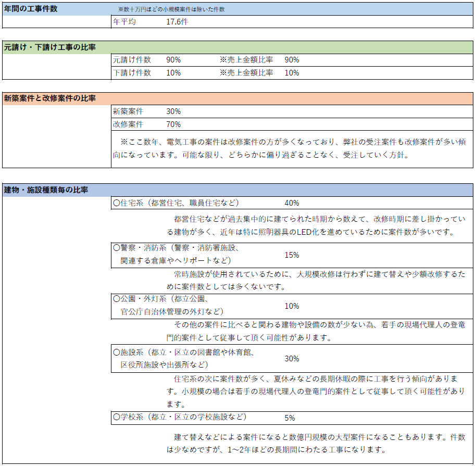Click the ※売上金額比率 label in 下請け row
Viewport: 476px width, 466px height.
point(246,73)
